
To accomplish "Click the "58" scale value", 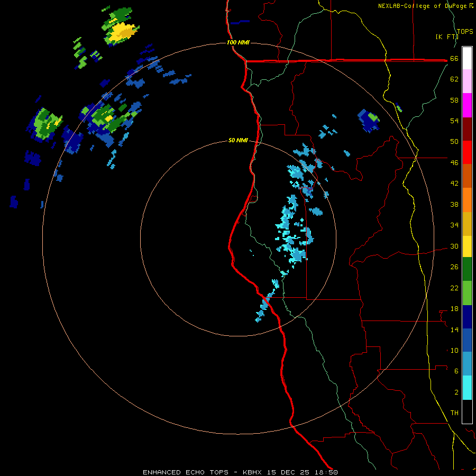I will [x=454, y=100].
